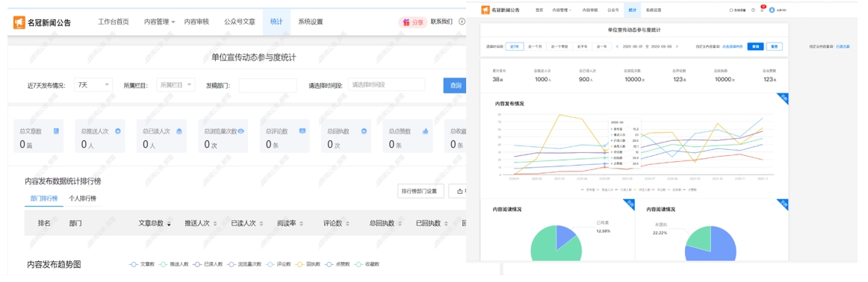Click the 总回执数 card icon
868x282 pixels.
[364, 131]
